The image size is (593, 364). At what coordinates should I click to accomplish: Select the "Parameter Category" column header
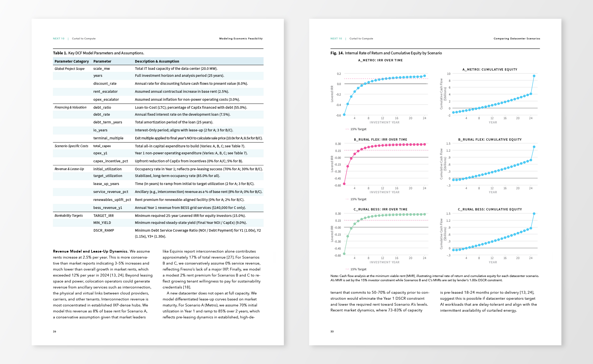coord(72,61)
